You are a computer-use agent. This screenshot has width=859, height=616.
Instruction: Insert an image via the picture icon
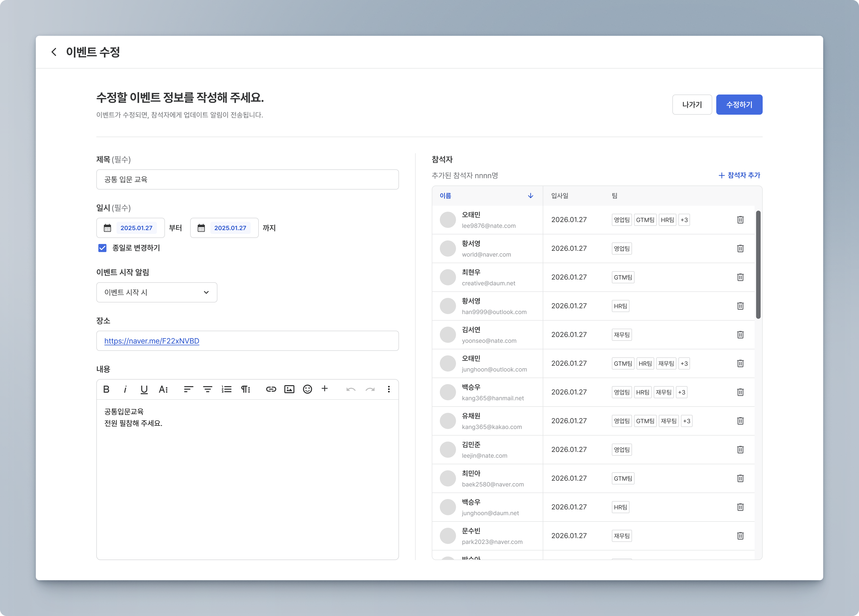[x=289, y=389]
